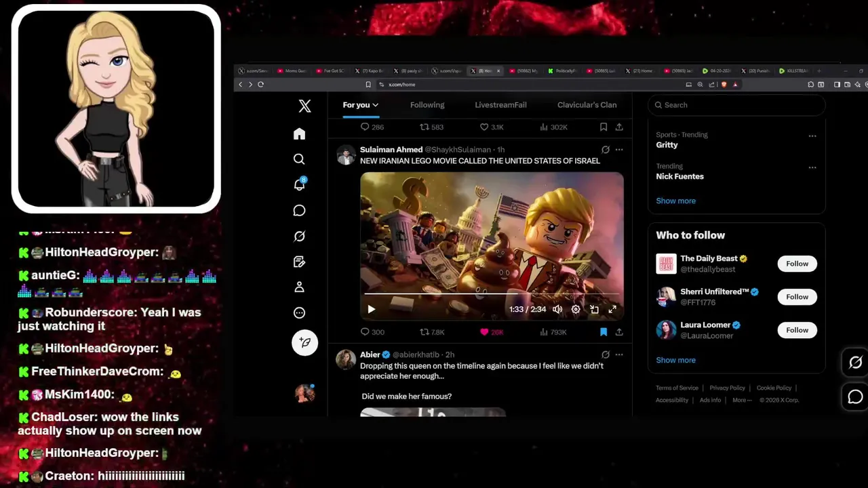Open the X logo home link

[304, 106]
